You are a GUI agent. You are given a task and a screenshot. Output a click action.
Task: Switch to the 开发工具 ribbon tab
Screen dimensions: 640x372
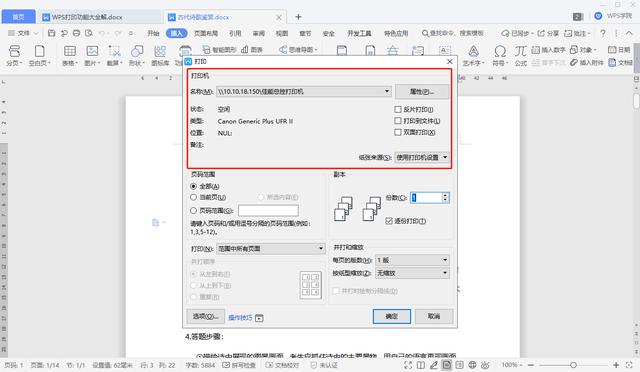[x=359, y=33]
